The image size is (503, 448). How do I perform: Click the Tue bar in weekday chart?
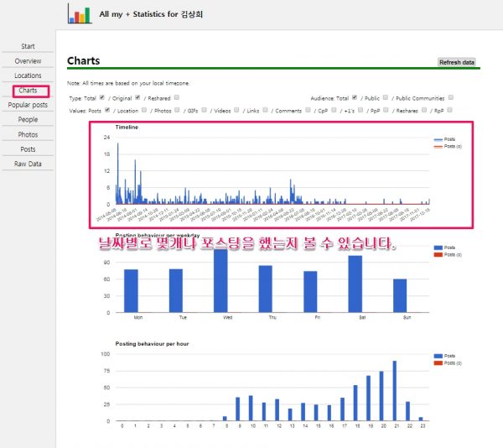[176, 290]
